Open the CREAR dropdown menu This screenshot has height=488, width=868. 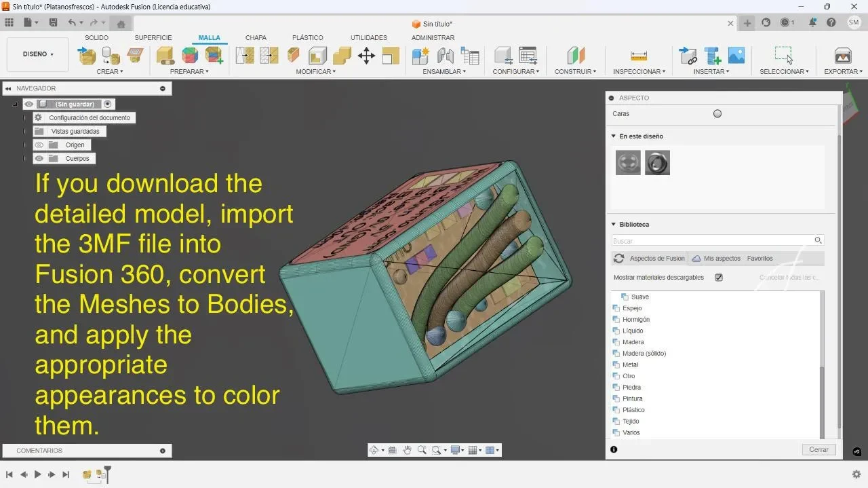point(110,71)
